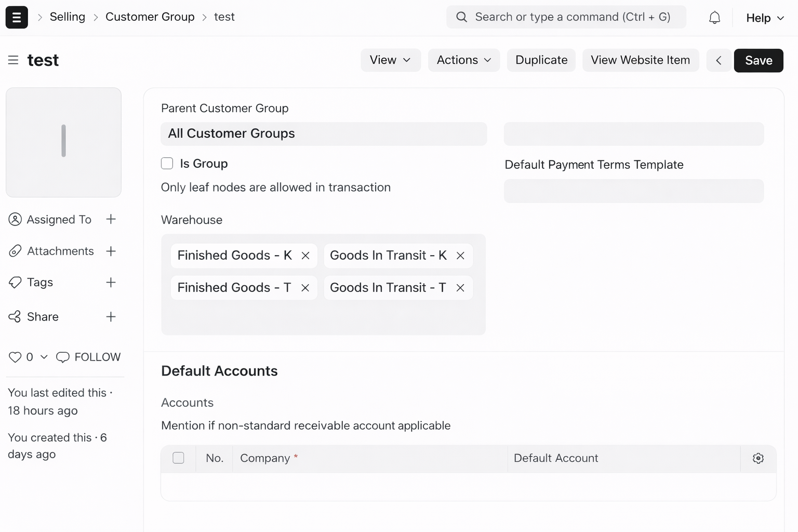This screenshot has width=798, height=532.
Task: Click the Share label in sidebar
Action: 43,316
